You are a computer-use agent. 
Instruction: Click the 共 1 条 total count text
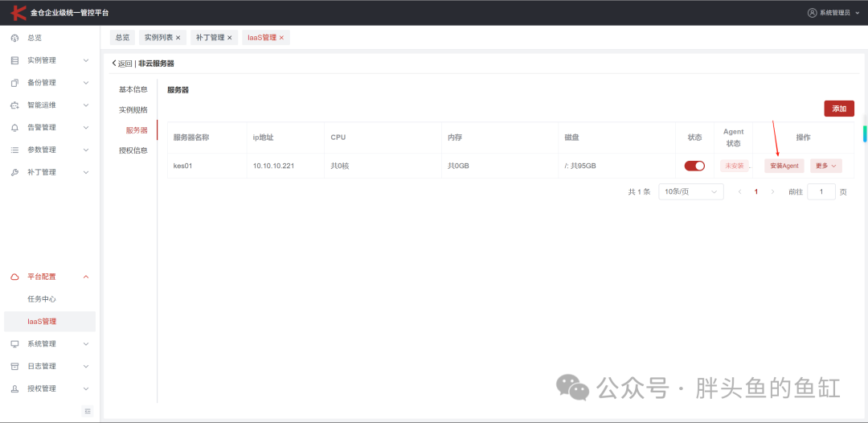point(639,191)
